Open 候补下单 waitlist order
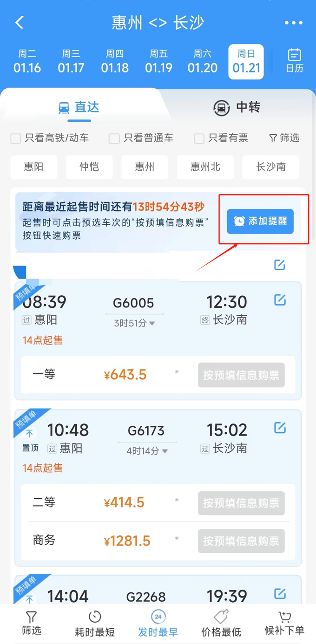The image size is (316, 644). [x=284, y=623]
